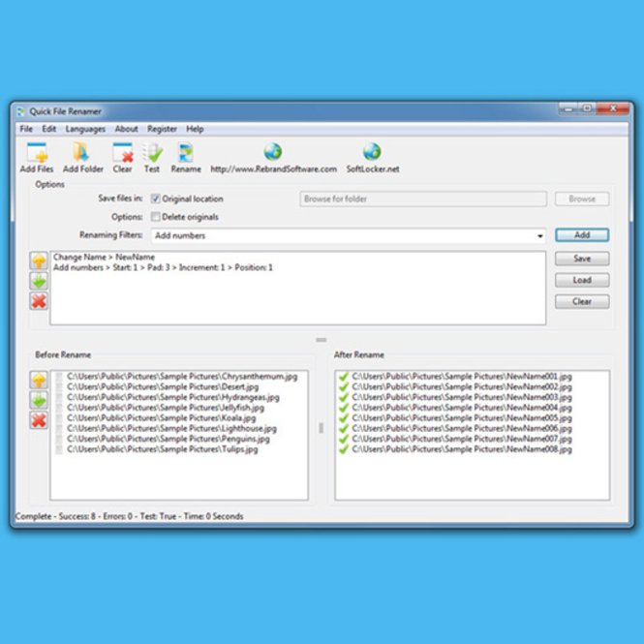Click the Load filters button

(x=582, y=280)
